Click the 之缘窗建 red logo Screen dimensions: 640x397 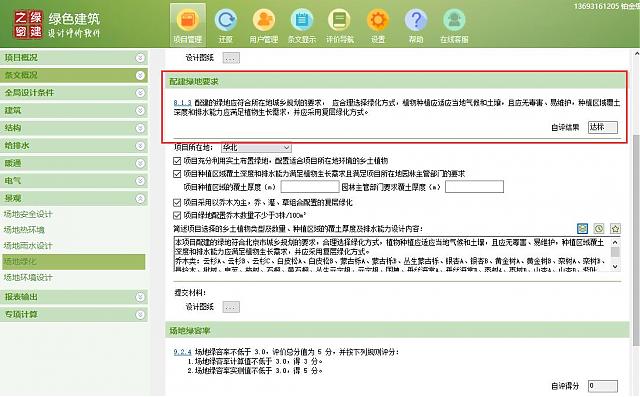[x=28, y=24]
